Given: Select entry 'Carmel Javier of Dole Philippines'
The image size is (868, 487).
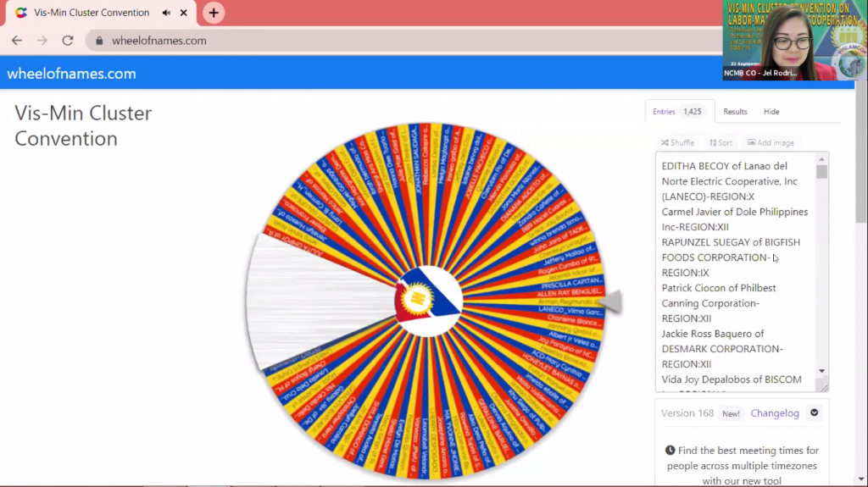Looking at the screenshot, I should point(735,212).
